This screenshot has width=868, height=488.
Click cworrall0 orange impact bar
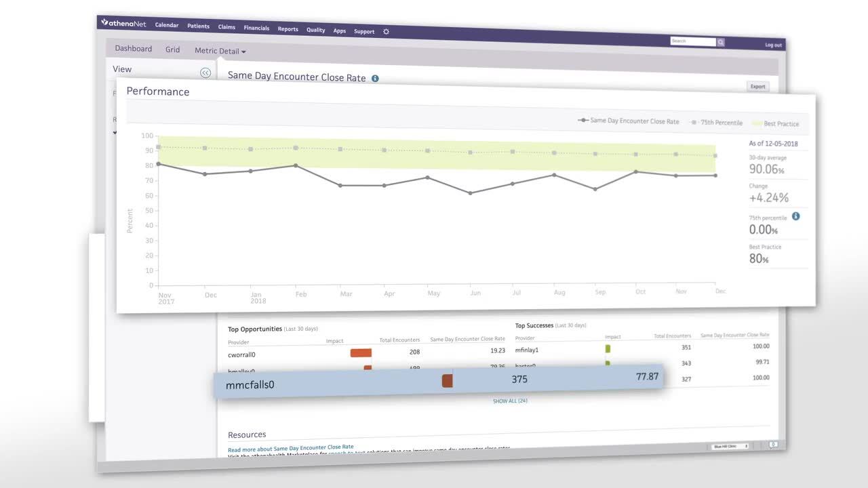point(361,352)
